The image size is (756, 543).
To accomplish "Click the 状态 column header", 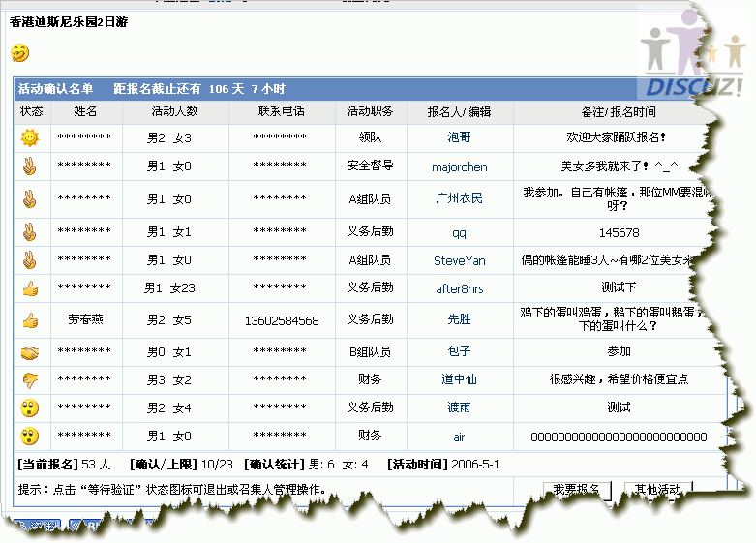I will click(x=32, y=111).
